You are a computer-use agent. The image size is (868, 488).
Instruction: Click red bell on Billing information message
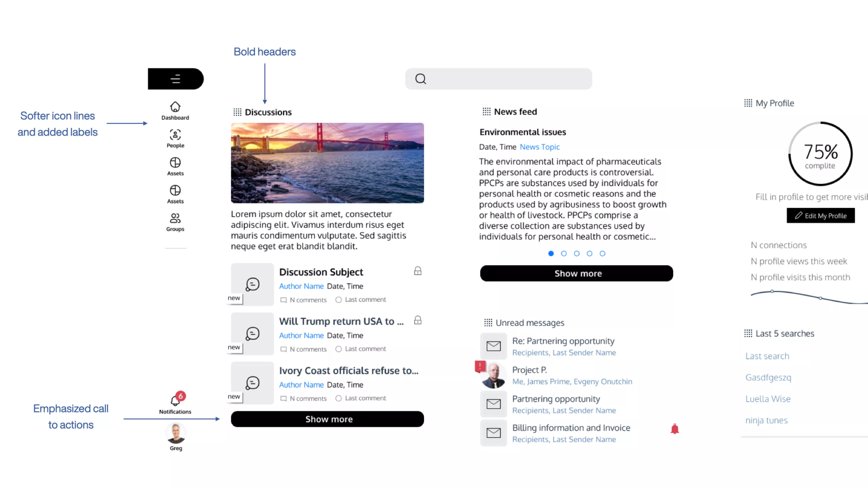coord(675,429)
